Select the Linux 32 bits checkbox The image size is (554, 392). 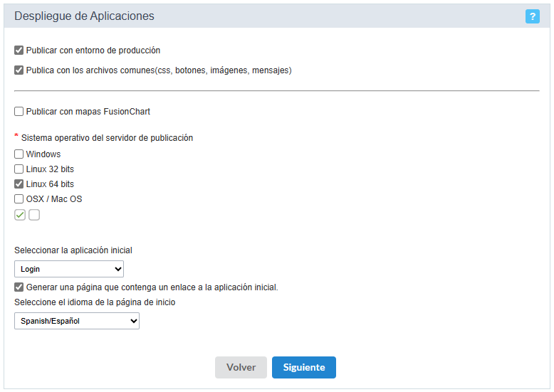point(19,169)
